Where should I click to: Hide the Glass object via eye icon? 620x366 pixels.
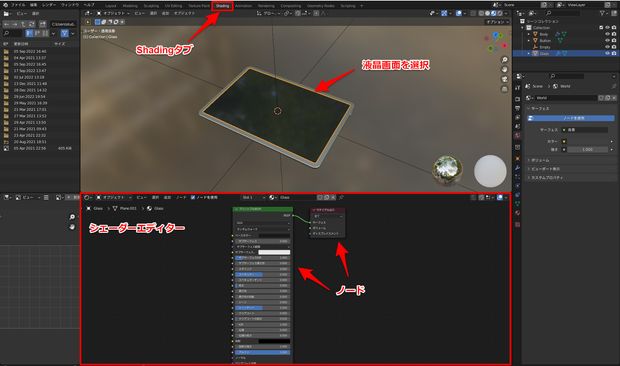pos(607,53)
